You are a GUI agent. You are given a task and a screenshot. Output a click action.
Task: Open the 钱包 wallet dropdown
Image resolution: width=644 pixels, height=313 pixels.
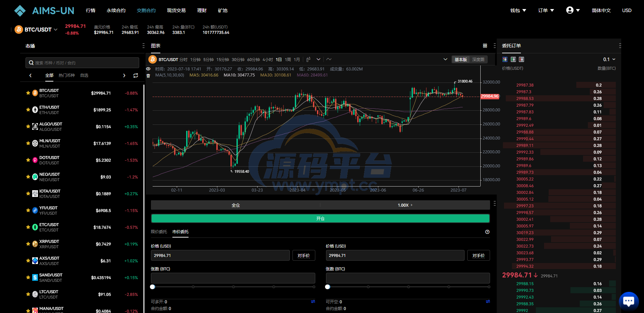point(518,10)
